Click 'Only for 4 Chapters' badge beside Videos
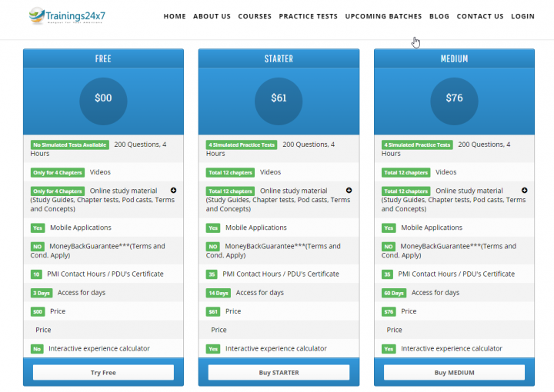Image resolution: width=554 pixels, height=392 pixels. point(58,172)
